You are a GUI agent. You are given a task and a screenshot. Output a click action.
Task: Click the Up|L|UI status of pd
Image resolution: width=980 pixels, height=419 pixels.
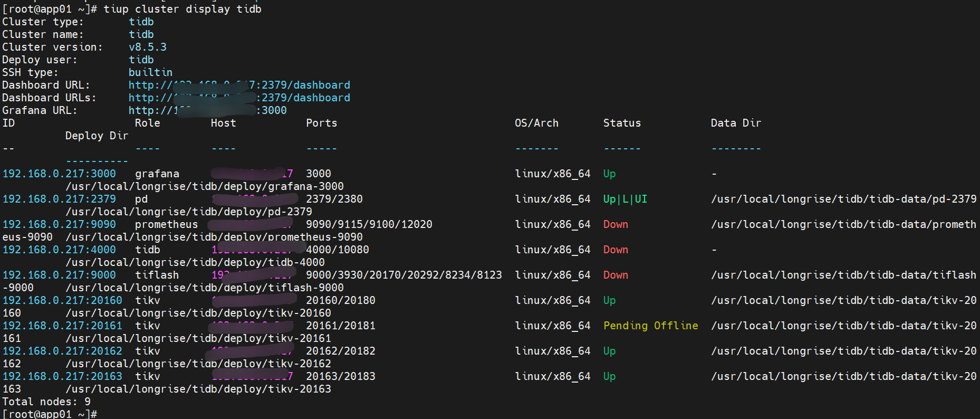point(625,199)
